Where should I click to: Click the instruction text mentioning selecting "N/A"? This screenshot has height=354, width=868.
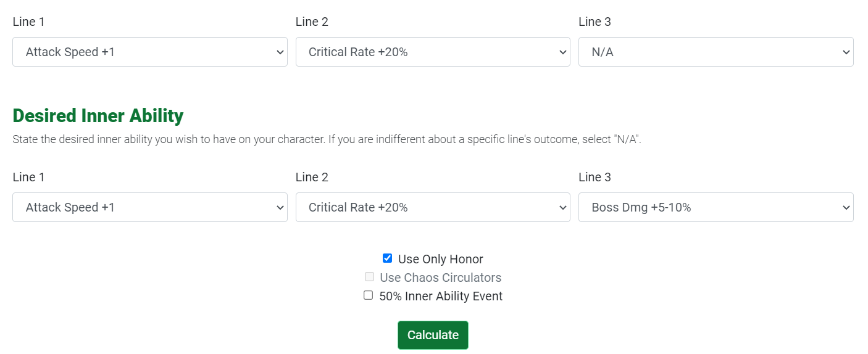pyautogui.click(x=327, y=139)
